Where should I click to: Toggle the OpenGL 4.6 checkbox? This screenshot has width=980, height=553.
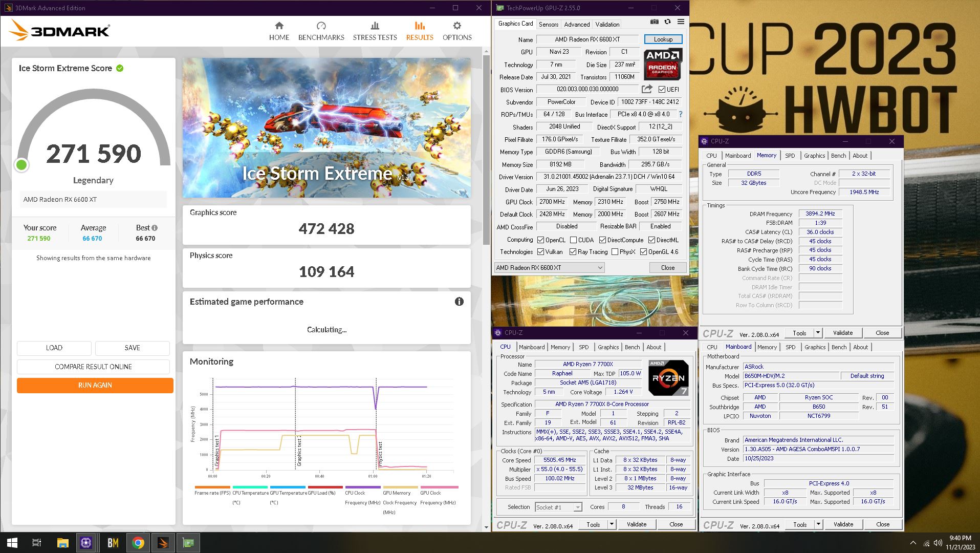click(x=643, y=252)
